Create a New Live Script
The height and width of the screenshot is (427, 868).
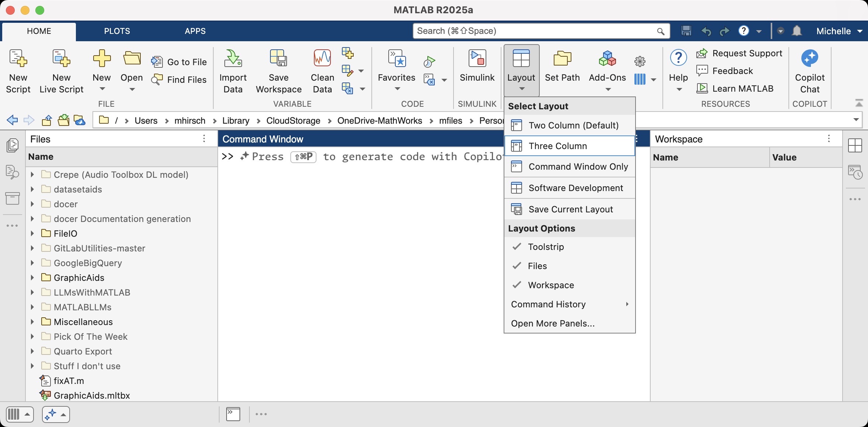click(61, 59)
